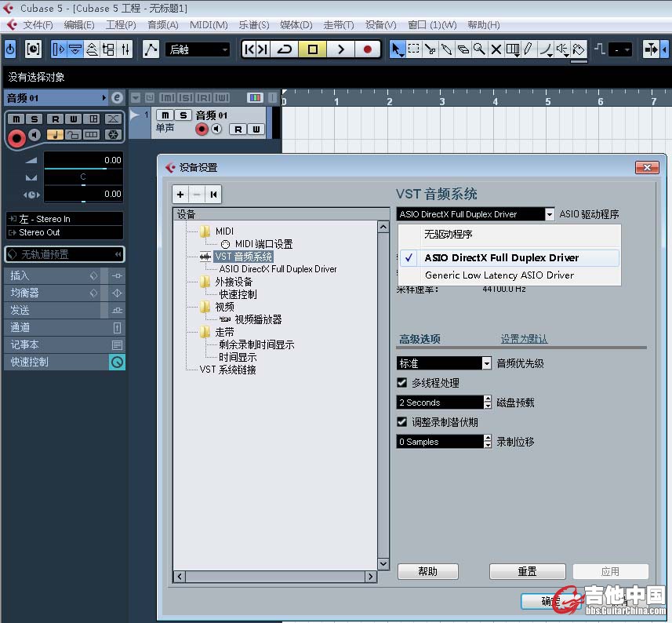
Task: Toggle monitor speaker on track list row
Action: coord(217,129)
